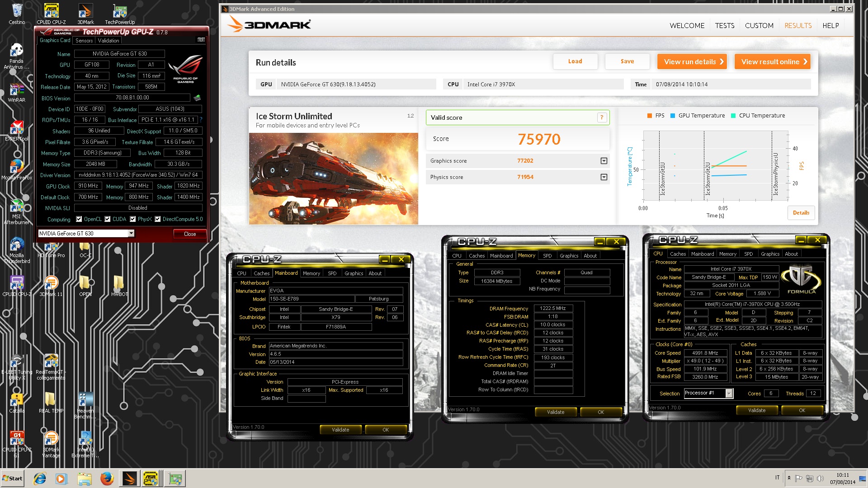Open the Panda Antivirus desktop icon
The width and height of the screenshot is (868, 488).
click(17, 56)
